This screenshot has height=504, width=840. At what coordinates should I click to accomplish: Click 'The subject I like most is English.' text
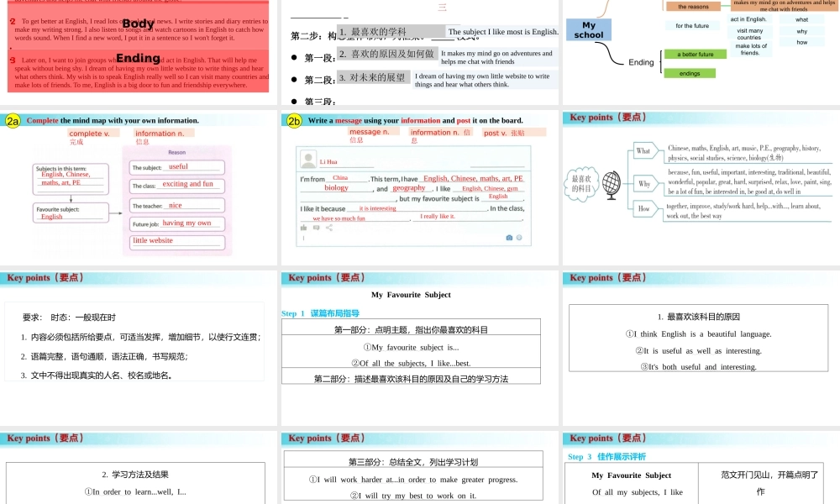pyautogui.click(x=503, y=32)
